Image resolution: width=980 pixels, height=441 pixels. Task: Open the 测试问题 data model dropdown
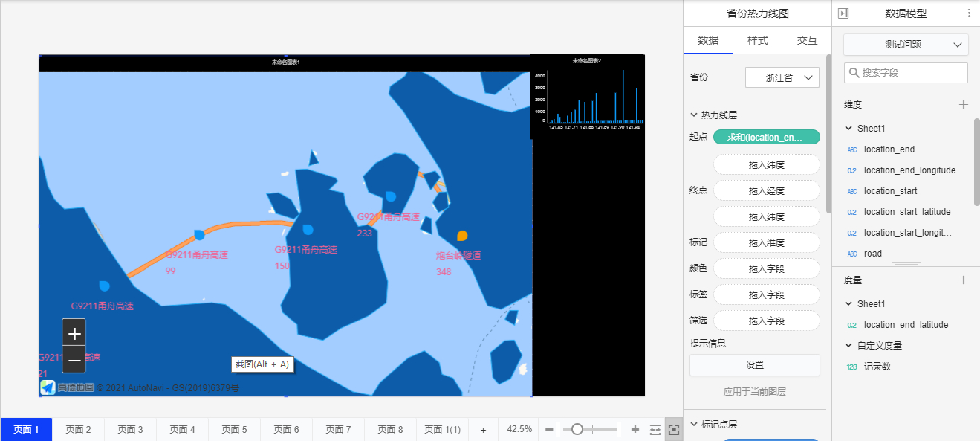906,45
